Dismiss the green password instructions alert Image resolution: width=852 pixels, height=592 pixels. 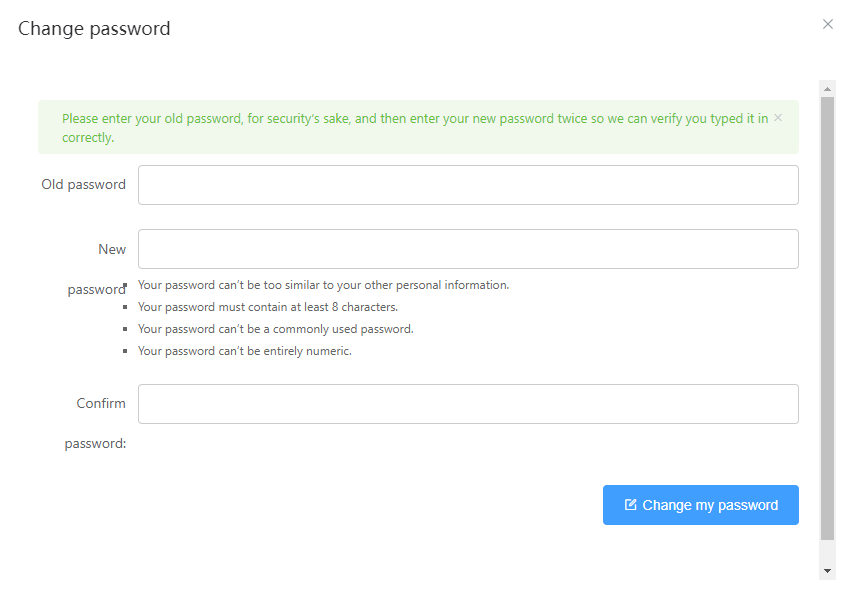pyautogui.click(x=777, y=117)
